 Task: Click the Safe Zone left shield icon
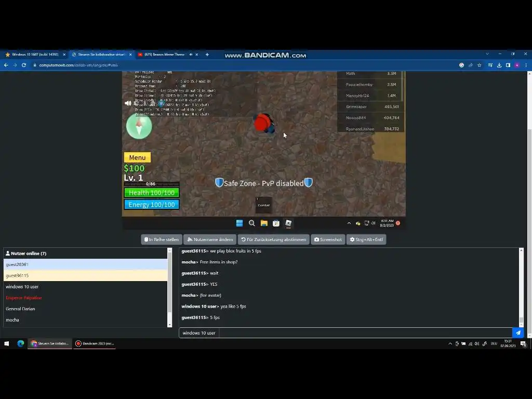(x=219, y=182)
